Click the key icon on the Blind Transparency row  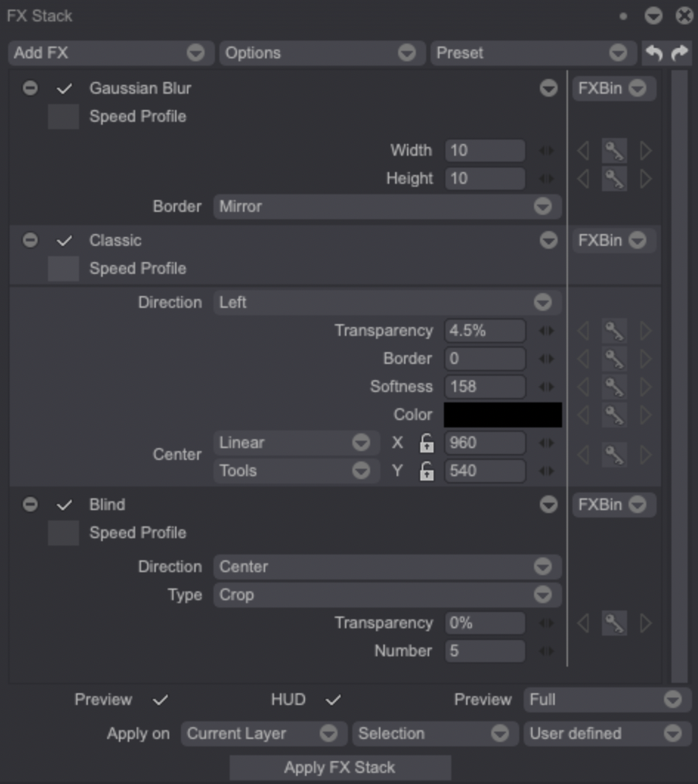[x=615, y=622]
